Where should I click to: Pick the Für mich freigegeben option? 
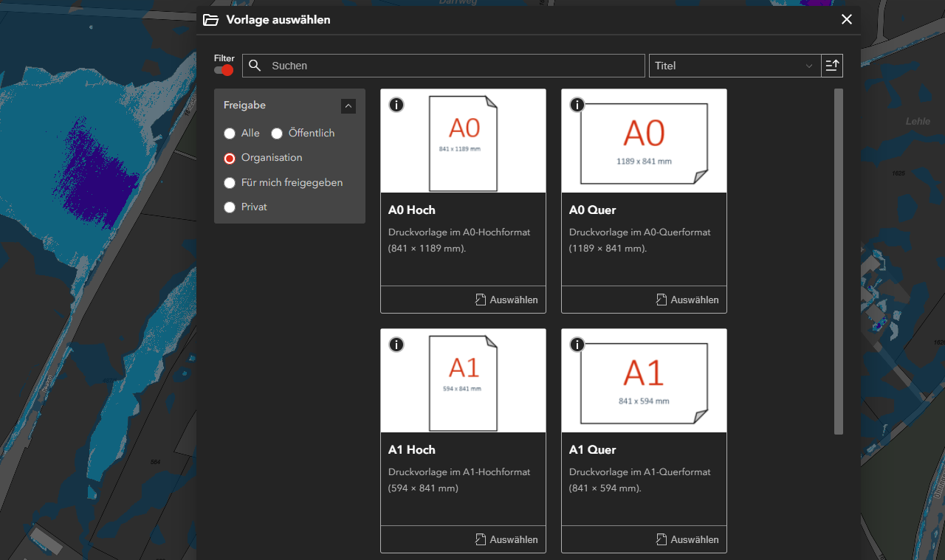click(230, 183)
